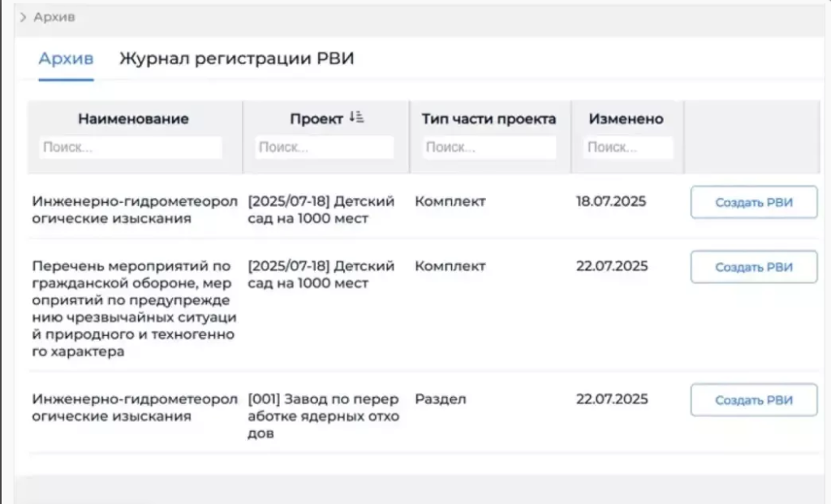Click the Завод по переработке ядерных отходов project

323,416
